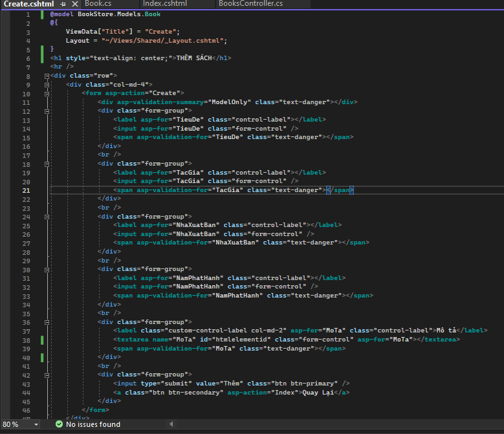Click line number 21 in the gutter

(x=26, y=190)
